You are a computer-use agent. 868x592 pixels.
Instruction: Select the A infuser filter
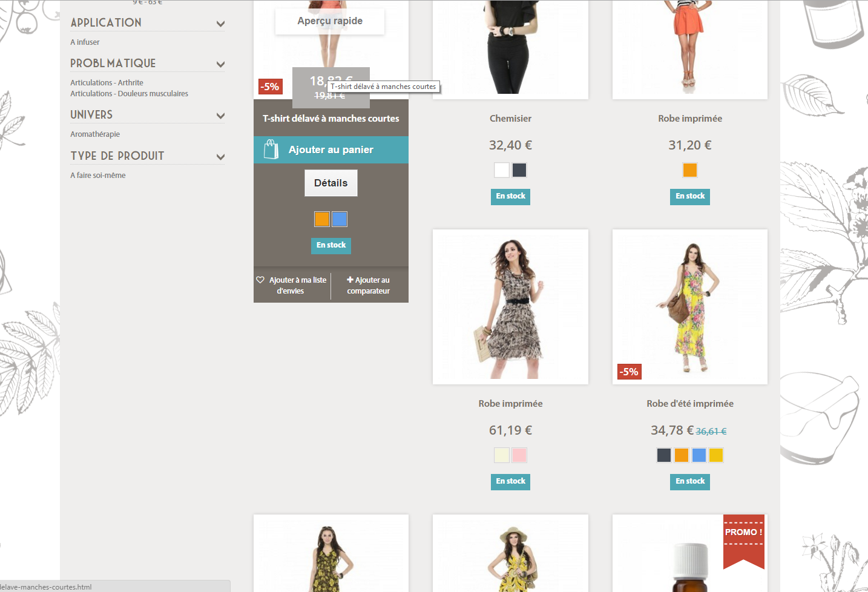85,42
